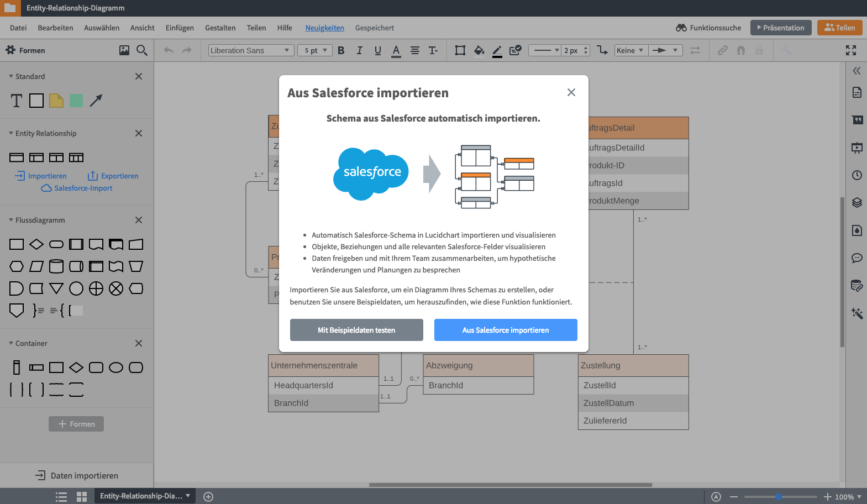Click the plus Formen button
The height and width of the screenshot is (504, 867).
click(x=76, y=424)
